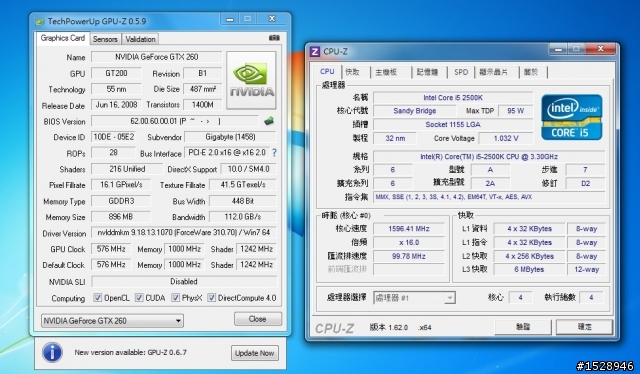640x374 pixels.
Task: Click the 32 nm process value in CPU-Z
Action: point(395,138)
